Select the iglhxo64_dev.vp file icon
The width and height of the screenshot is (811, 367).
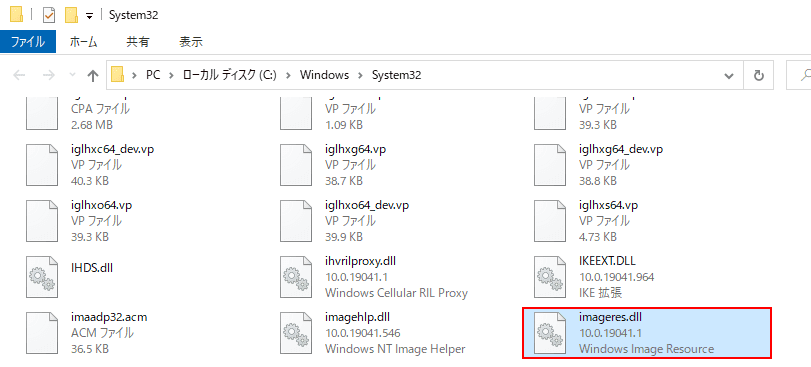coord(296,221)
